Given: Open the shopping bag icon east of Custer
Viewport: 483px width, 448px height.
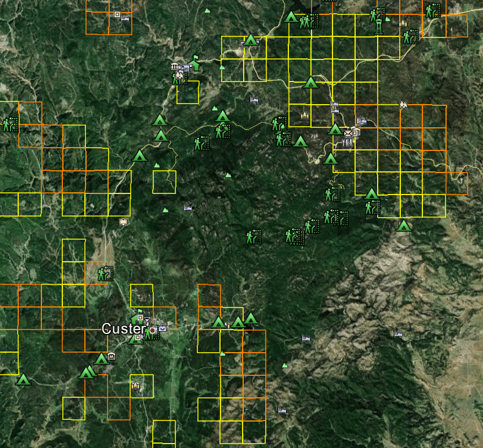Looking at the screenshot, I should 162,328.
